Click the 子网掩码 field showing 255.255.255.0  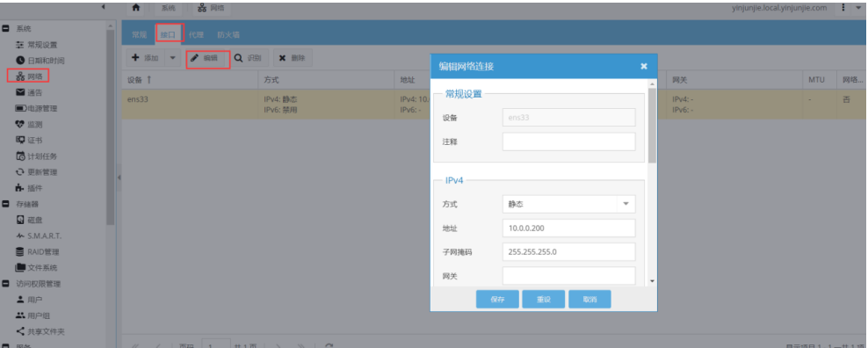point(568,251)
